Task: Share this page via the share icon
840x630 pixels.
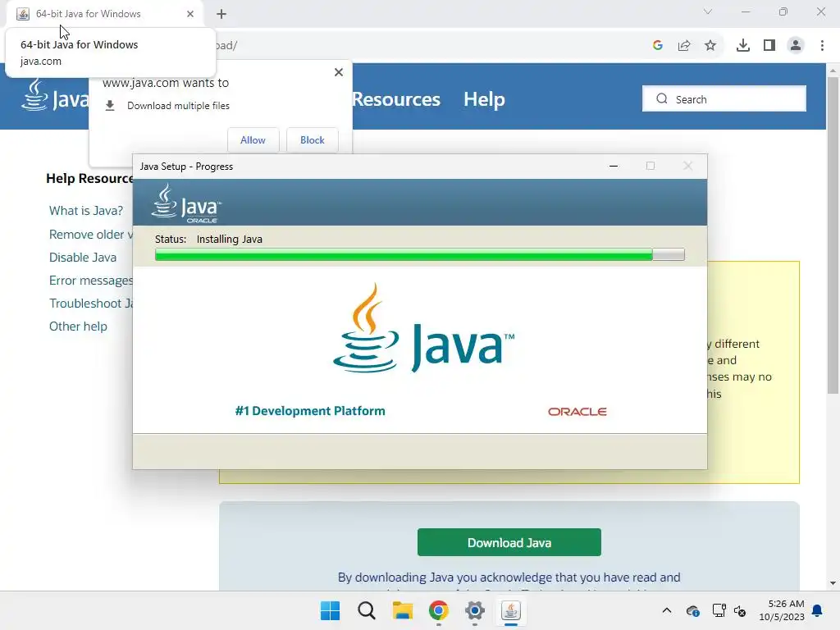Action: 684,46
